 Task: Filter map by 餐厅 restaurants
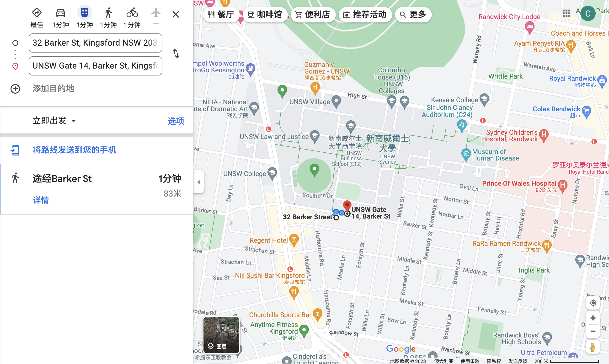click(x=221, y=15)
